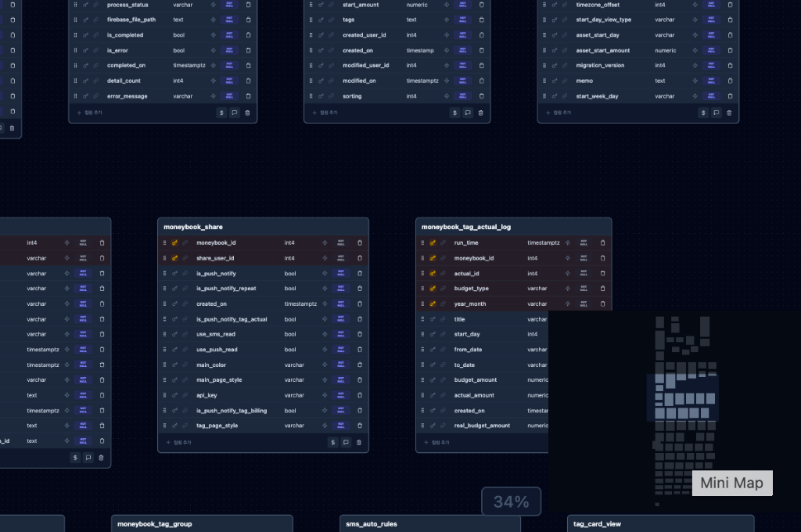Delete the api_key column in moneybook_share

pos(360,395)
